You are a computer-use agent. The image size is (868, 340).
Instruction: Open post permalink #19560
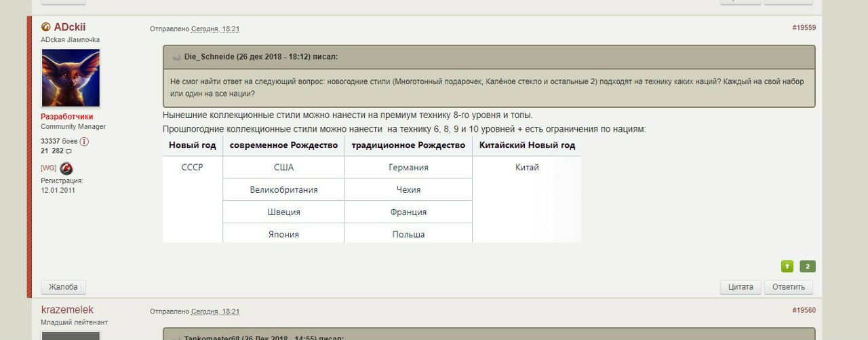coord(804,310)
